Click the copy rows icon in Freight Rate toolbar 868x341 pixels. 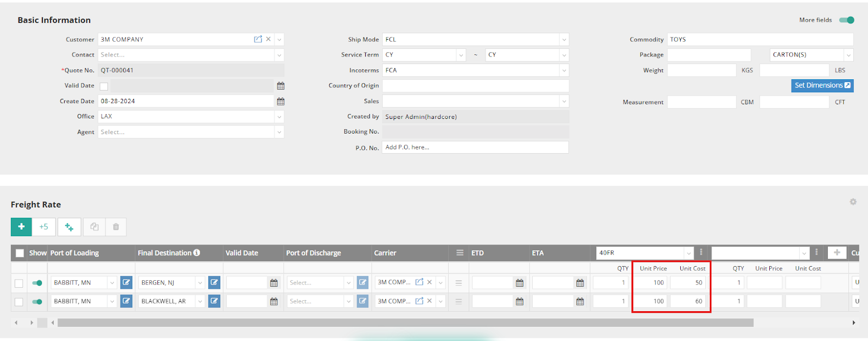(94, 227)
